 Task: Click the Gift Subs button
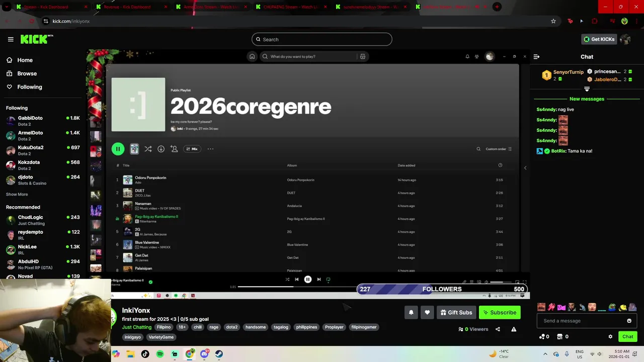coord(456,312)
